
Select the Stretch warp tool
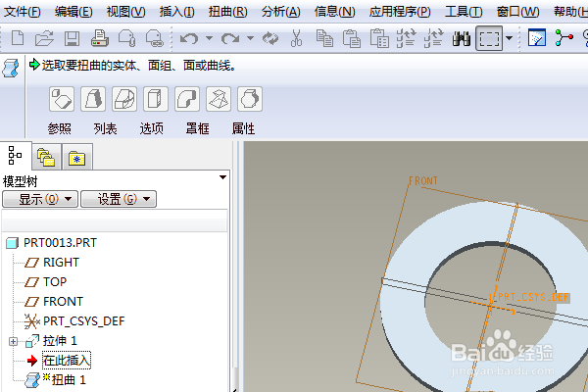pos(156,99)
